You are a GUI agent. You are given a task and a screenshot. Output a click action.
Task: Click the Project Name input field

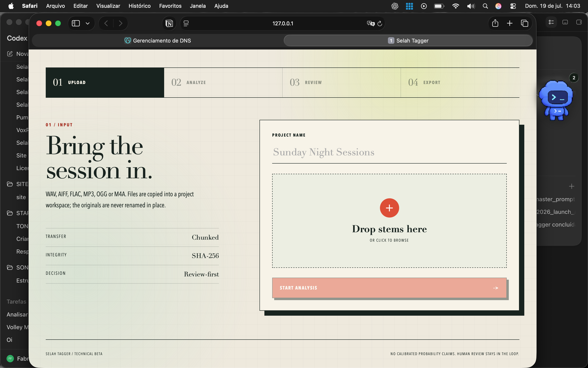389,152
